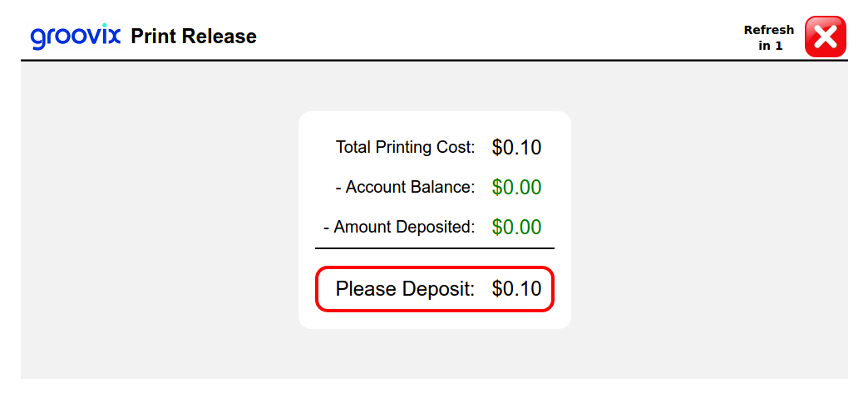Click the "in 1" refresh countdown
Screen dimensions: 868x402
[770, 46]
